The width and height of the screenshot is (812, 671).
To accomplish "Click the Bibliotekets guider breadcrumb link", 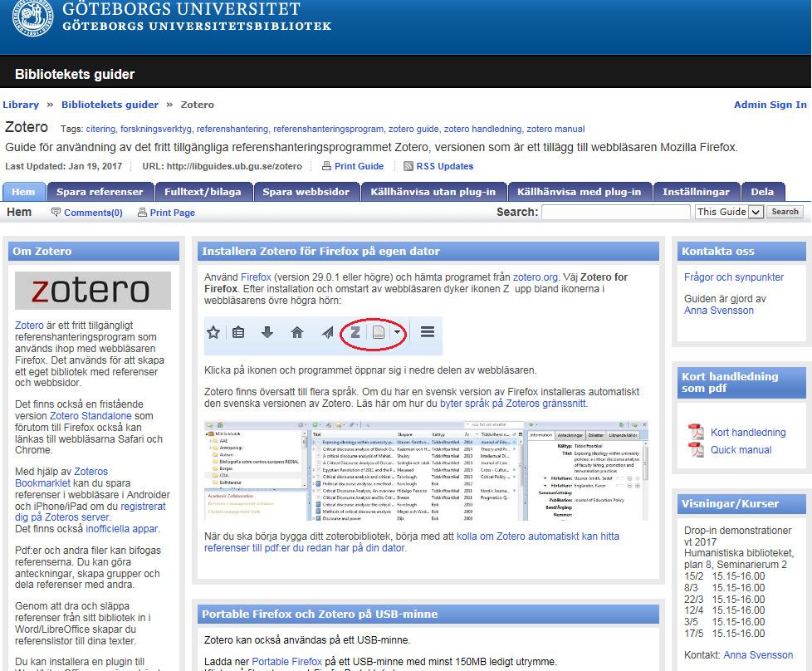I will (x=110, y=105).
